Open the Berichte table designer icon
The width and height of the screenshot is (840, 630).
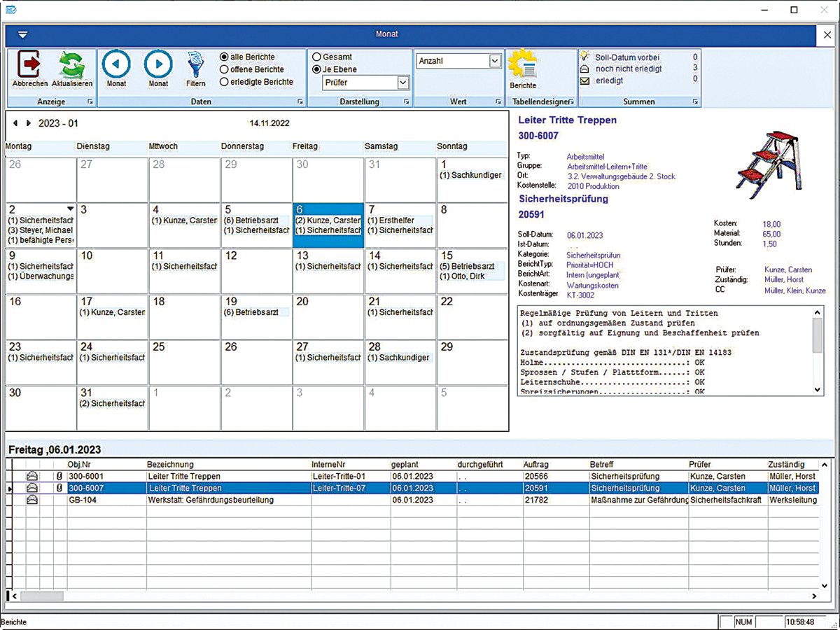523,66
